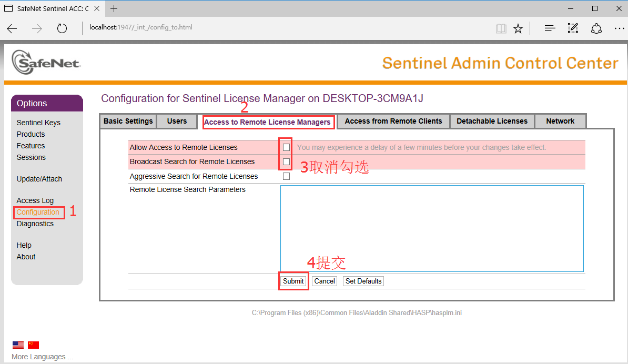This screenshot has height=364, width=628.
Task: Open Sentinel Keys in Options sidebar
Action: point(38,123)
